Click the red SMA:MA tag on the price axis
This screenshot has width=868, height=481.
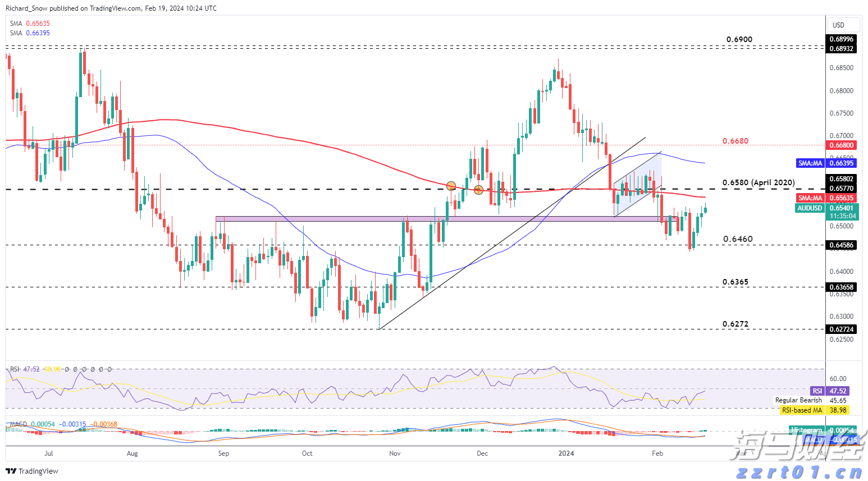810,198
